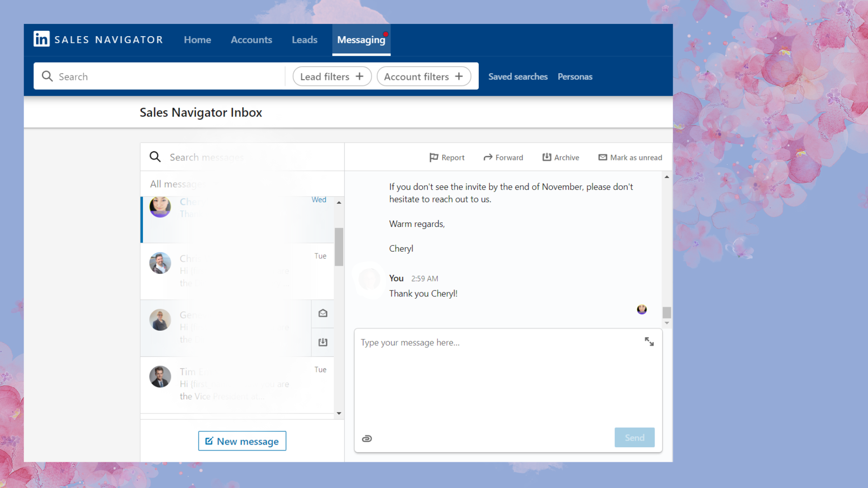868x488 pixels.
Task: Open Saved searches link
Action: (x=518, y=76)
